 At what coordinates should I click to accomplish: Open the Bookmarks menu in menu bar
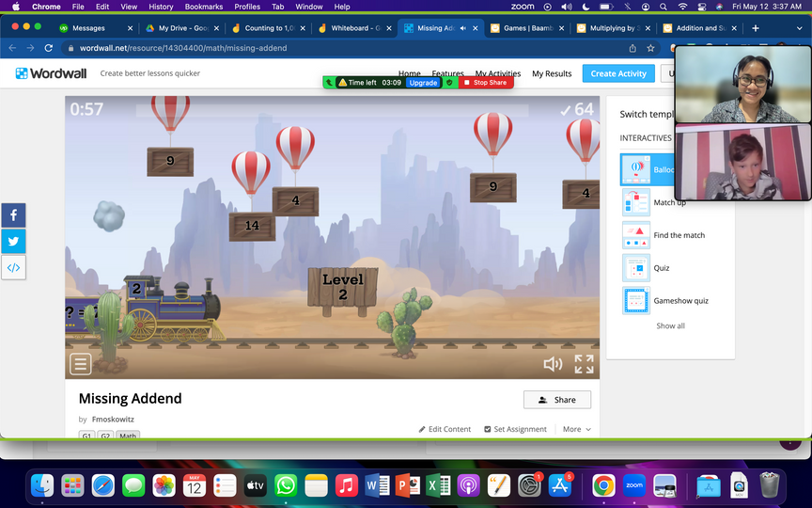click(204, 7)
